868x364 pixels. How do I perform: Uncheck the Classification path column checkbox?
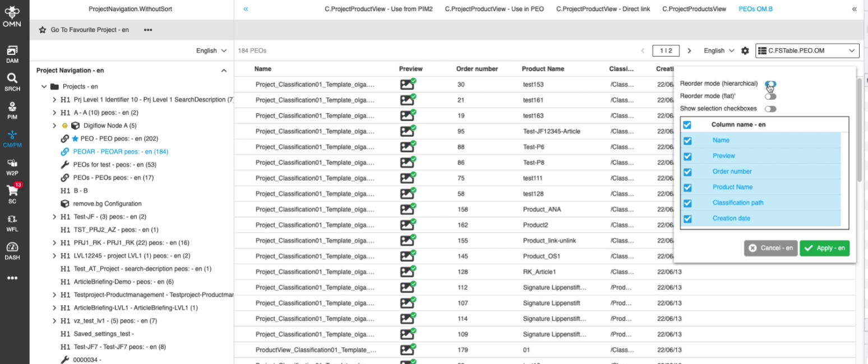pos(687,204)
